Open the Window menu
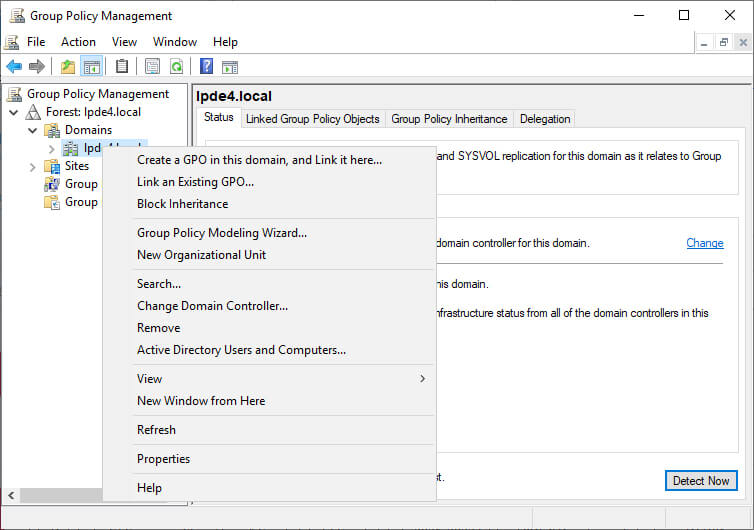Viewport: 754px width, 530px height. tap(175, 42)
